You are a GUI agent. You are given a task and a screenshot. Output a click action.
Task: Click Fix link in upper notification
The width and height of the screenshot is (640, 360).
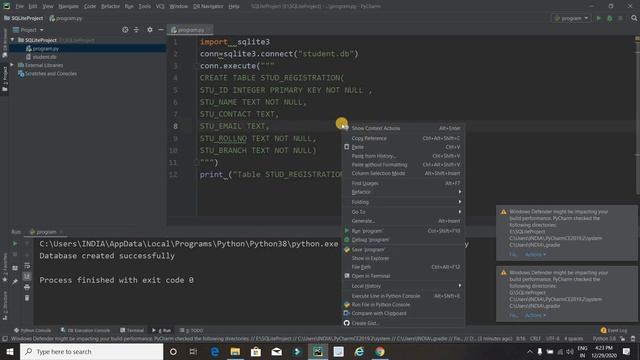coord(513,255)
